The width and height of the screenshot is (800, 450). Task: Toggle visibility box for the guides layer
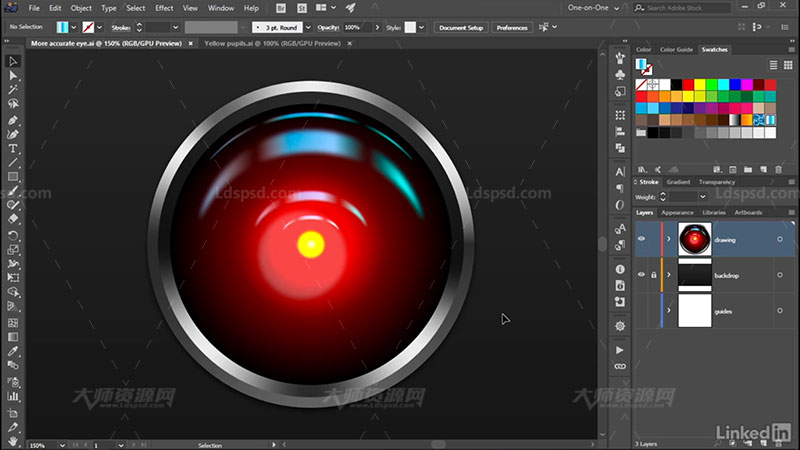click(x=641, y=310)
